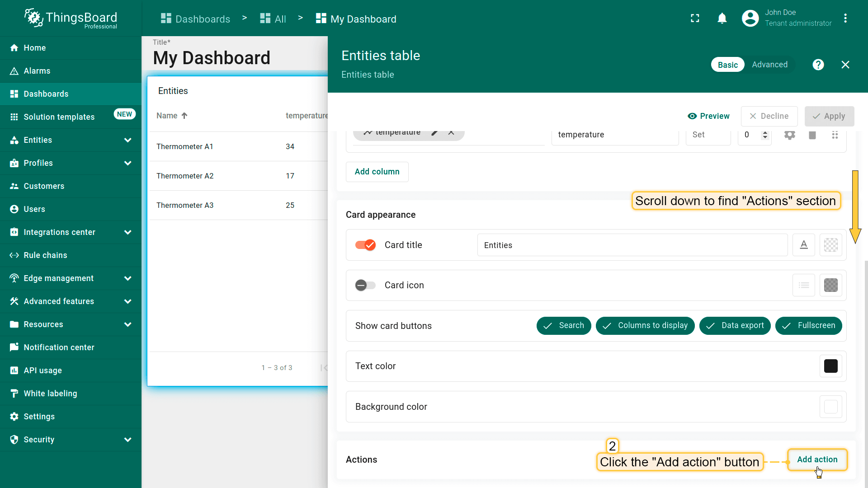The width and height of the screenshot is (868, 488).
Task: Click the Card title text field
Action: pos(632,245)
